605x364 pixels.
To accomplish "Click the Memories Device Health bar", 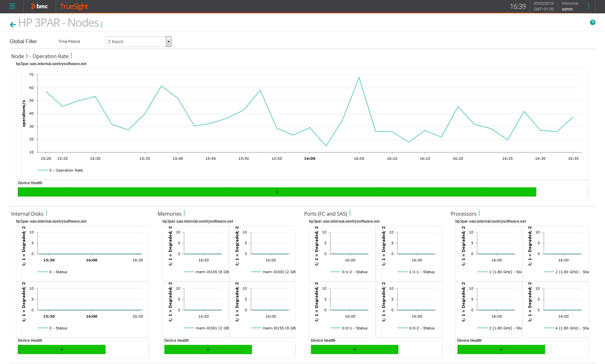I will (208, 349).
